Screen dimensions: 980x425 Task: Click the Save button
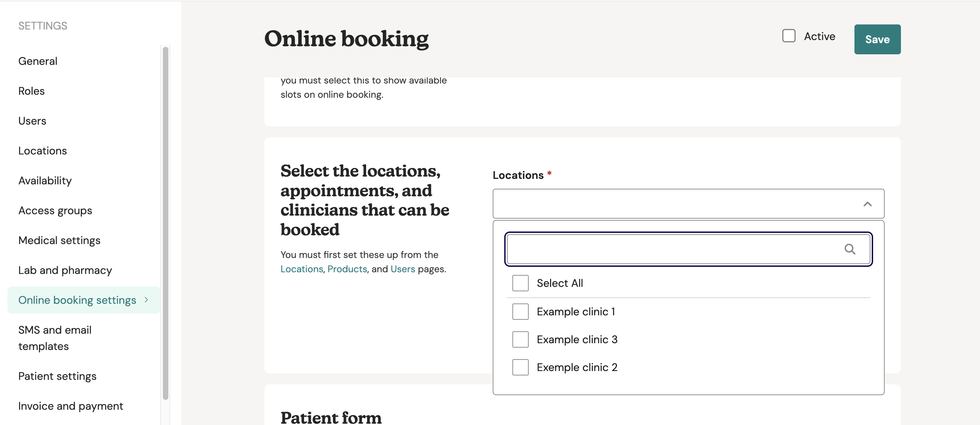click(877, 39)
